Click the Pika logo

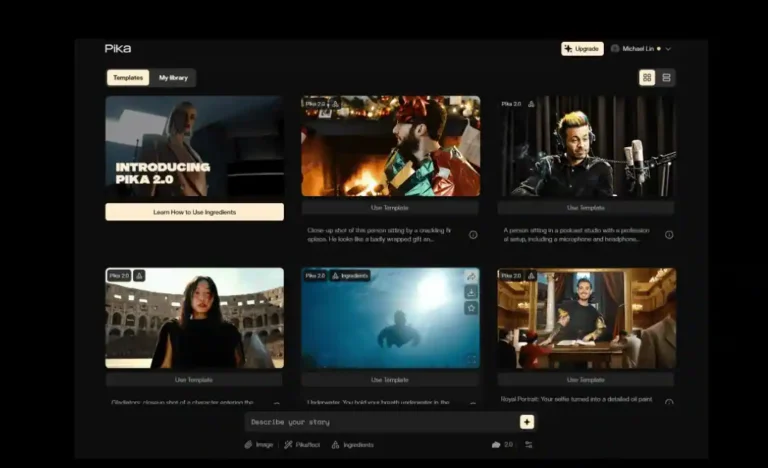coord(118,49)
